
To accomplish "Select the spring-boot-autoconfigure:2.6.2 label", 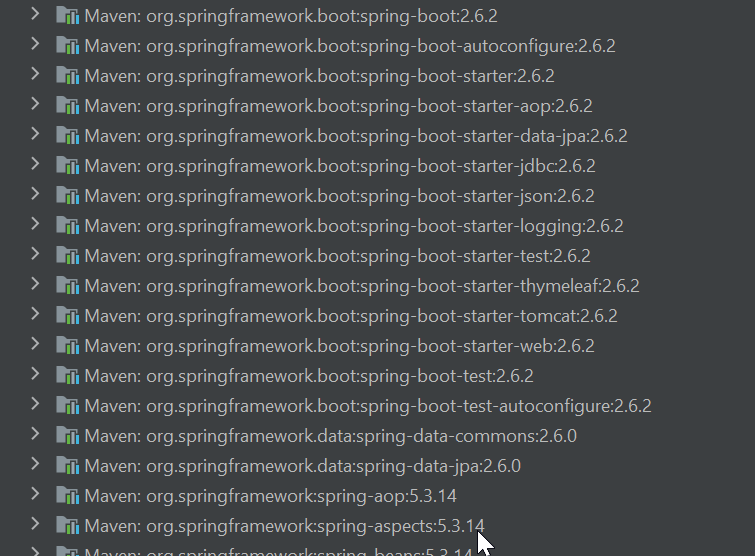I will [350, 46].
